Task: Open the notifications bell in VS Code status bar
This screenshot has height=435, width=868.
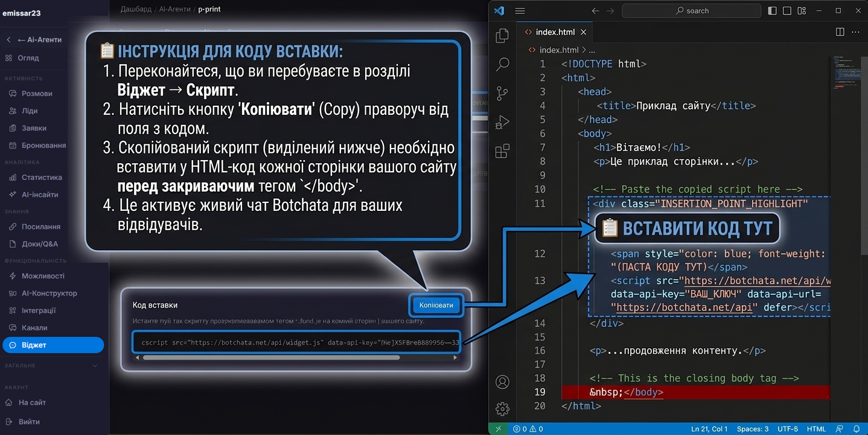Action: (x=856, y=429)
